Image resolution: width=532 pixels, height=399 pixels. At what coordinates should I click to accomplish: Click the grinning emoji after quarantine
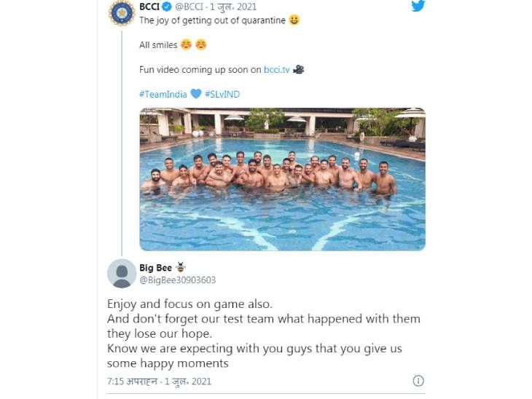click(x=294, y=20)
